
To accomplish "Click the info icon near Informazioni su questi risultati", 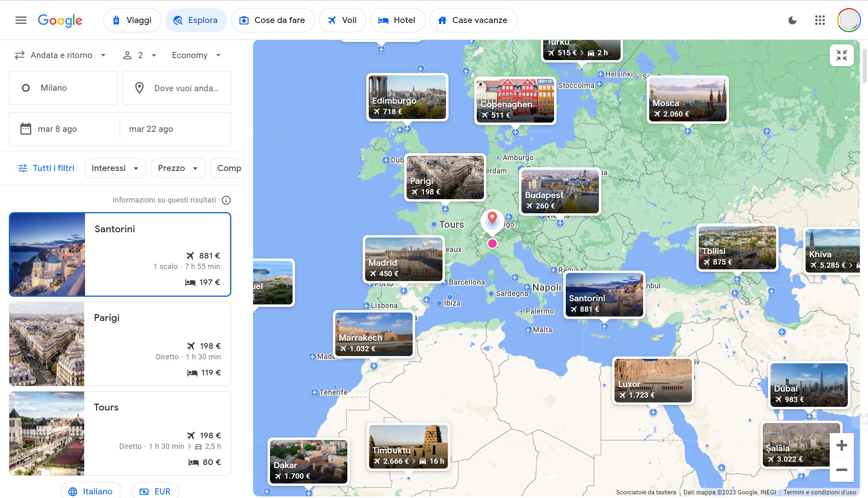I will click(226, 200).
